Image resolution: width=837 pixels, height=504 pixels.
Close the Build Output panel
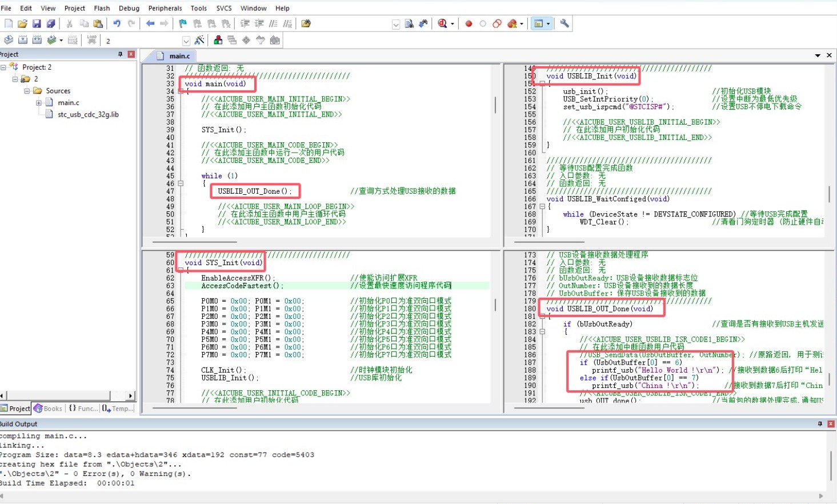[x=831, y=424]
